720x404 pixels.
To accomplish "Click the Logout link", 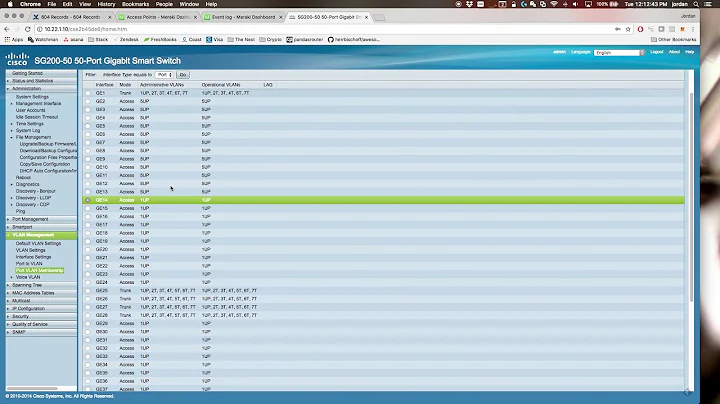I will [x=657, y=52].
